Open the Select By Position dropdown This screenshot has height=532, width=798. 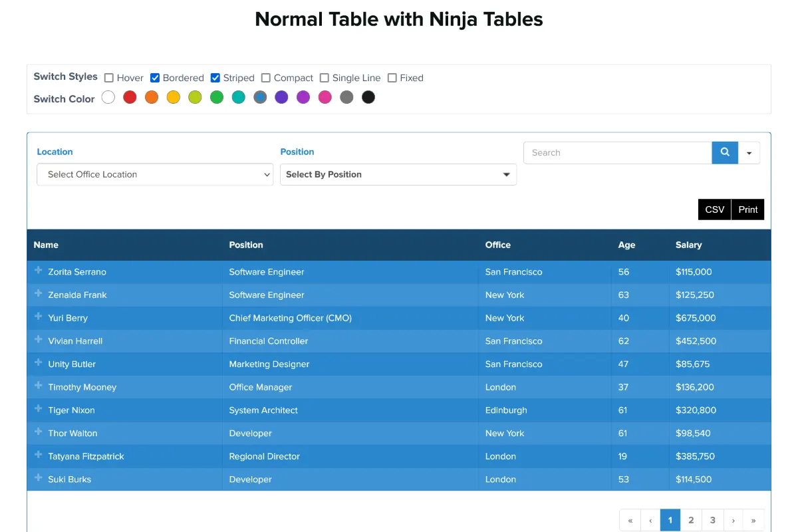tap(398, 174)
